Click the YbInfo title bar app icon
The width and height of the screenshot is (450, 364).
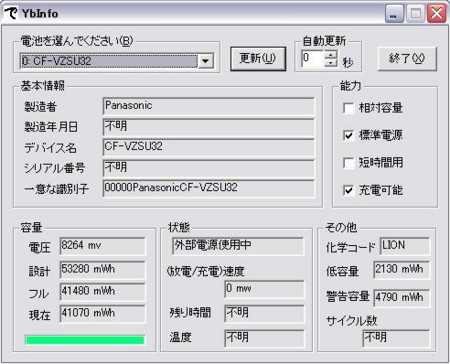11,14
